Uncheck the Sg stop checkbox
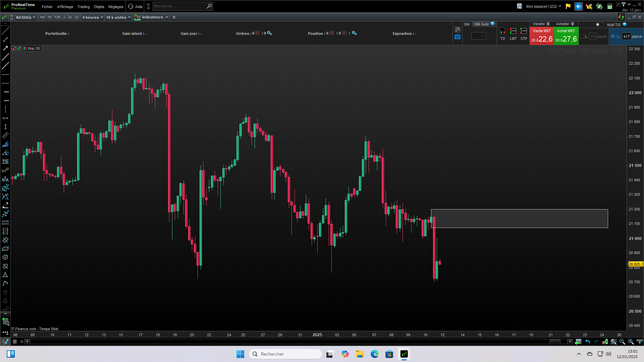644x362 pixels. coord(613,37)
